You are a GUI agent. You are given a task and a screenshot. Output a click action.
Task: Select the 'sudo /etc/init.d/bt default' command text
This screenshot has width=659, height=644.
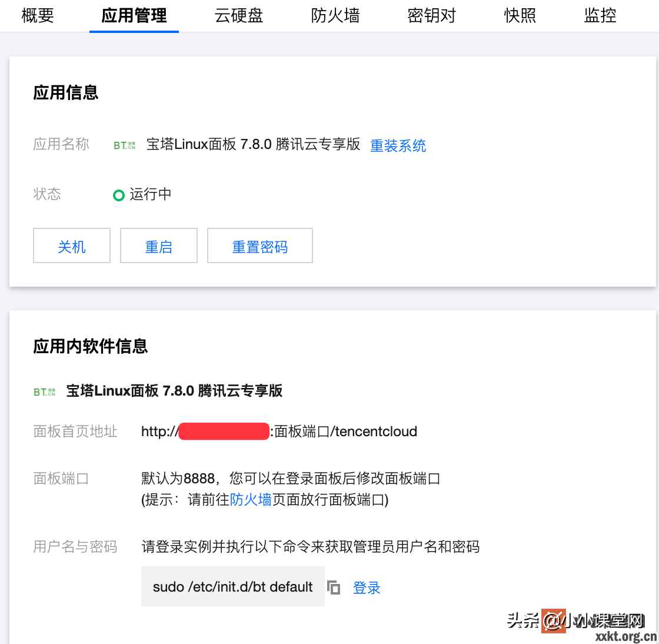coord(233,586)
